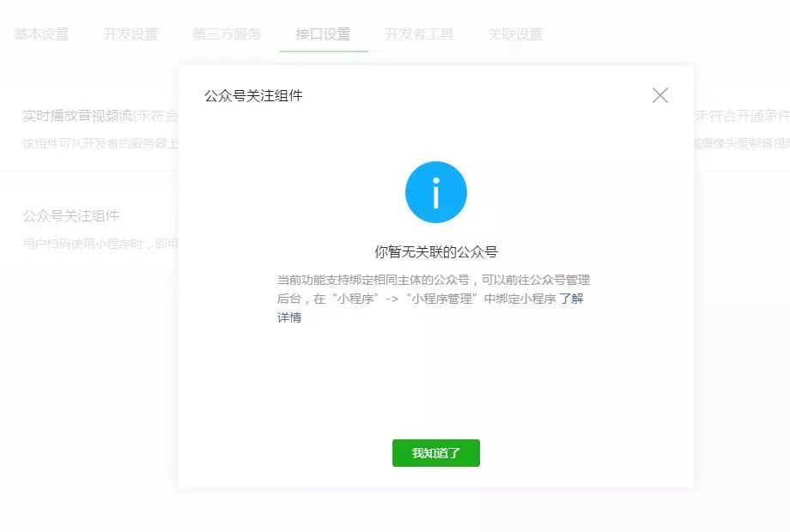
Task: Click the 你暂无关联的公众号 message text
Action: [x=436, y=251]
